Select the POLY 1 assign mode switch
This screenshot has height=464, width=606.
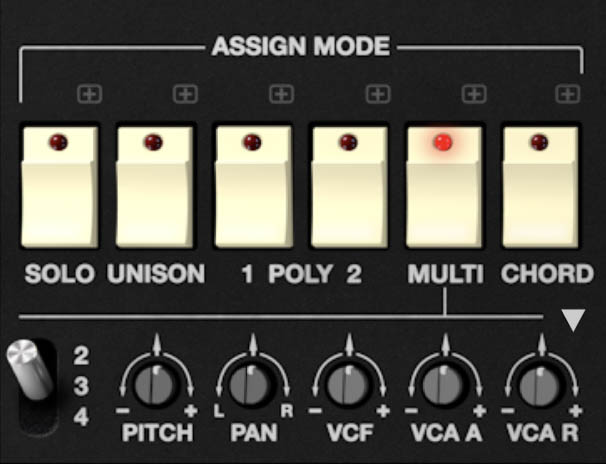coord(254,187)
